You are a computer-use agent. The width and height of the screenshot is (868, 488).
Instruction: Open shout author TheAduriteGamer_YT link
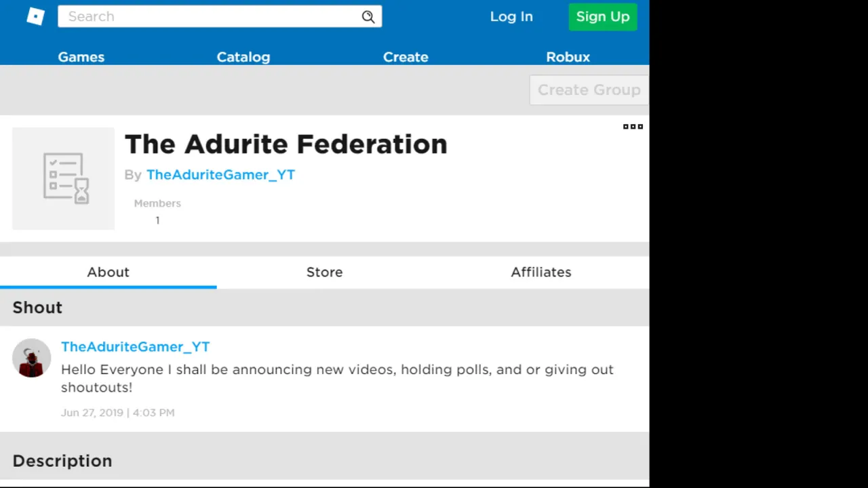pos(136,346)
